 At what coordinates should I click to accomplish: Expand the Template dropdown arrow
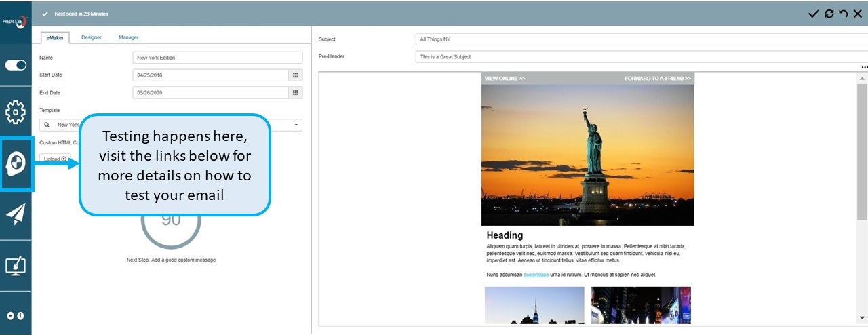tap(296, 125)
